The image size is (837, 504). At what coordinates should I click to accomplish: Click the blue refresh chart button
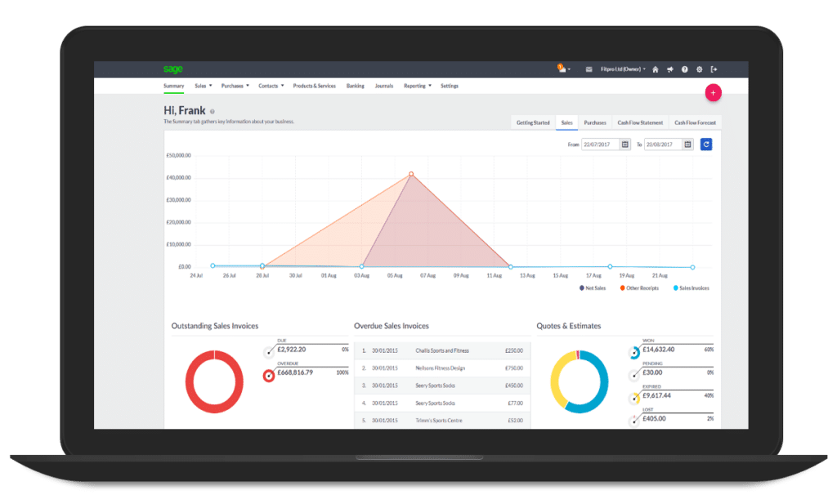706,145
